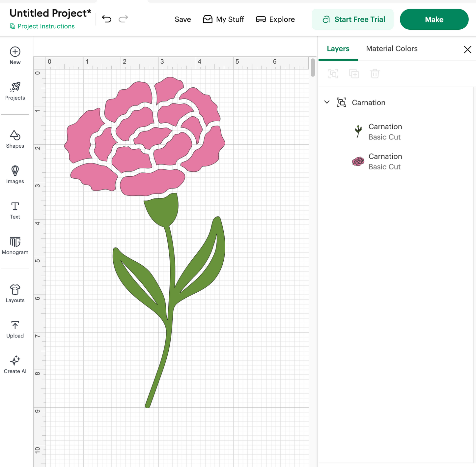
Task: Click the stem layer thumbnail
Action: 358,131
